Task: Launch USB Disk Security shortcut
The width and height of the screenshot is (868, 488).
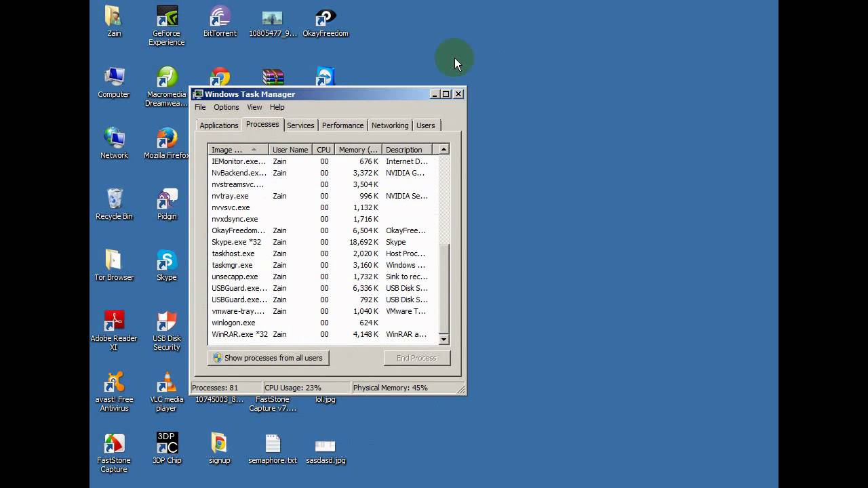Action: 167,331
